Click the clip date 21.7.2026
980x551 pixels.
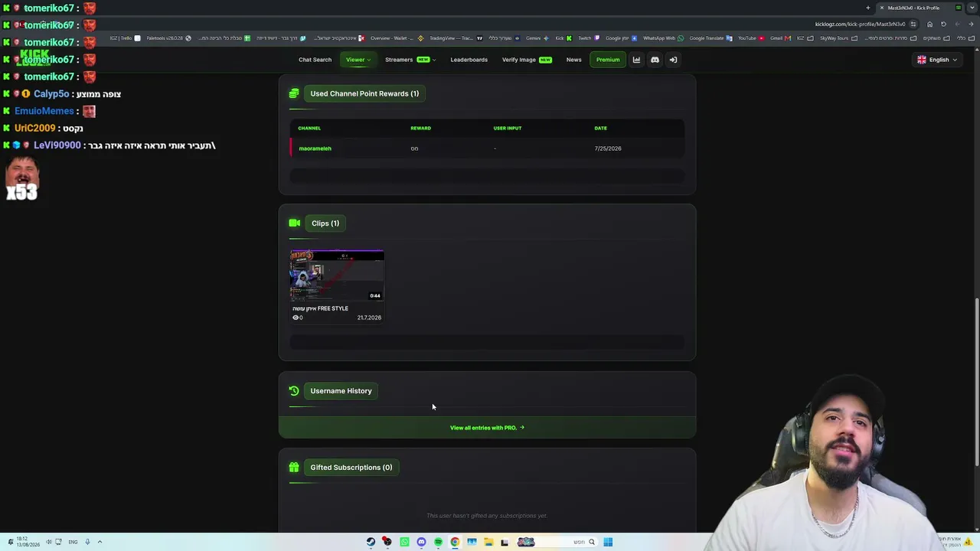369,318
